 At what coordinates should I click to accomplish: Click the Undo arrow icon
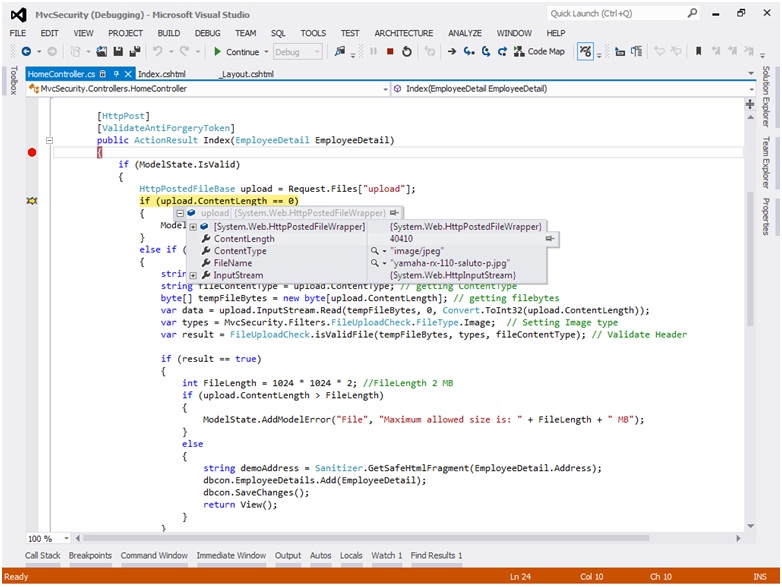tap(158, 51)
